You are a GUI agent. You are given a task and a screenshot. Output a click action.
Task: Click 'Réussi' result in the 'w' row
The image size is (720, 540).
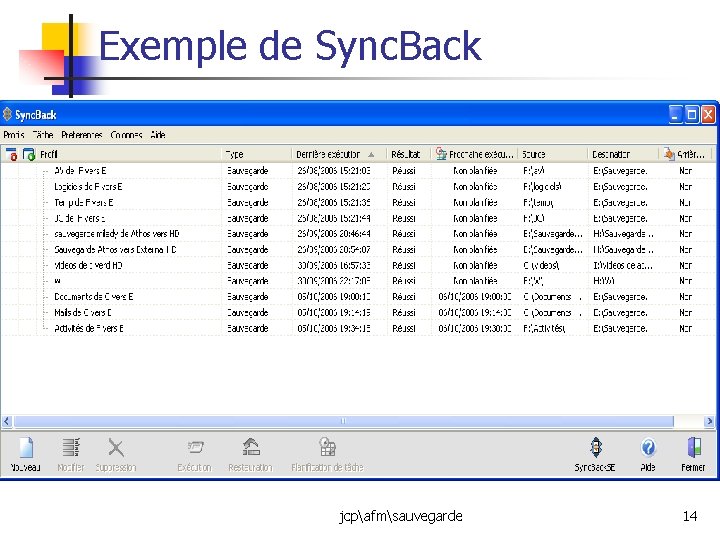click(404, 281)
